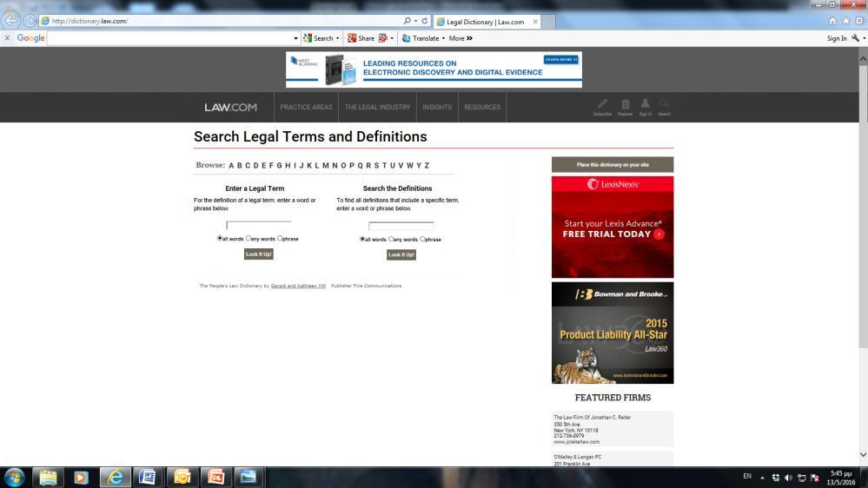This screenshot has width=868, height=488.
Task: Click Look It Up under Legal Term
Action: (x=259, y=254)
